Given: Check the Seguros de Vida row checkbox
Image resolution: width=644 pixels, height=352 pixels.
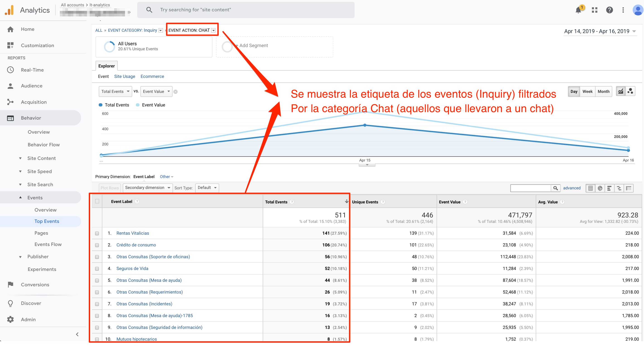Looking at the screenshot, I should [97, 268].
